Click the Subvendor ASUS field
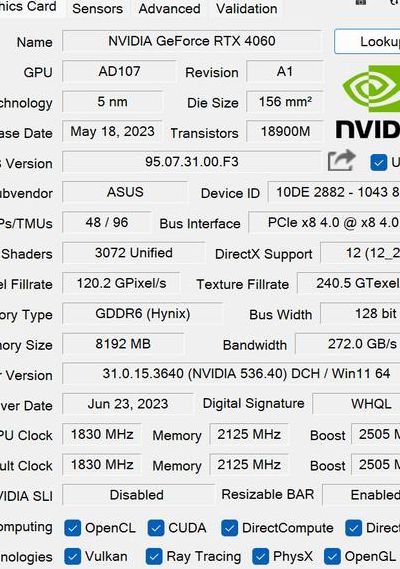This screenshot has height=569, width=400. [x=125, y=192]
